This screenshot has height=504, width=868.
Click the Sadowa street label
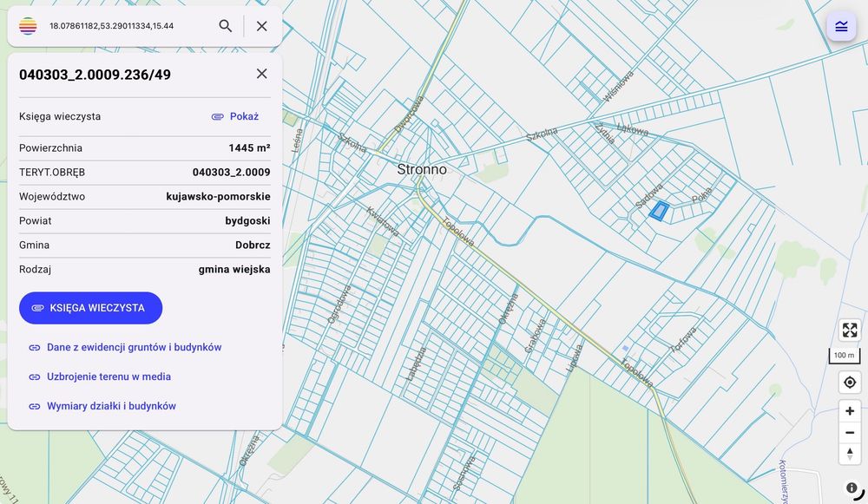pyautogui.click(x=648, y=196)
